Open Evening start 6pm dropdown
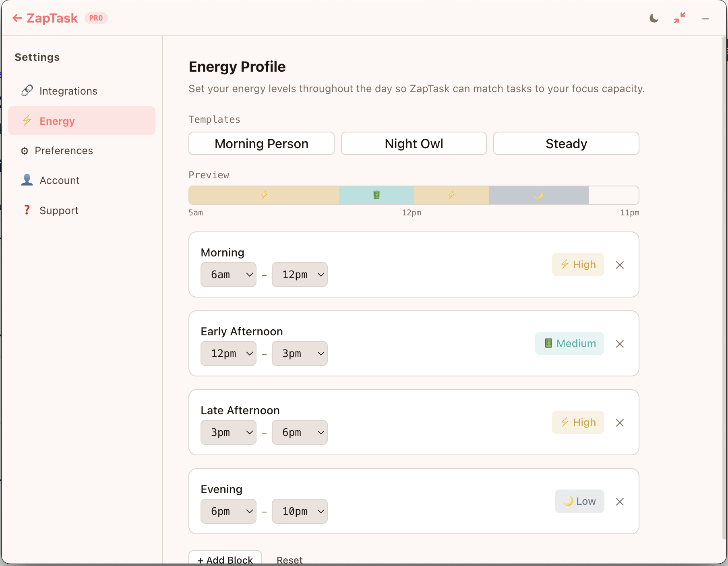Viewport: 728px width, 566px height. pos(228,511)
